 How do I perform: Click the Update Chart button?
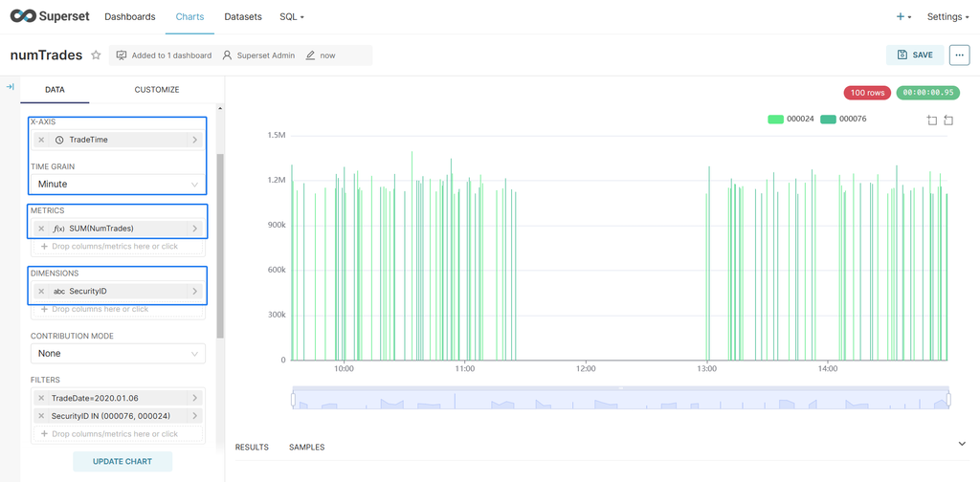tap(122, 462)
